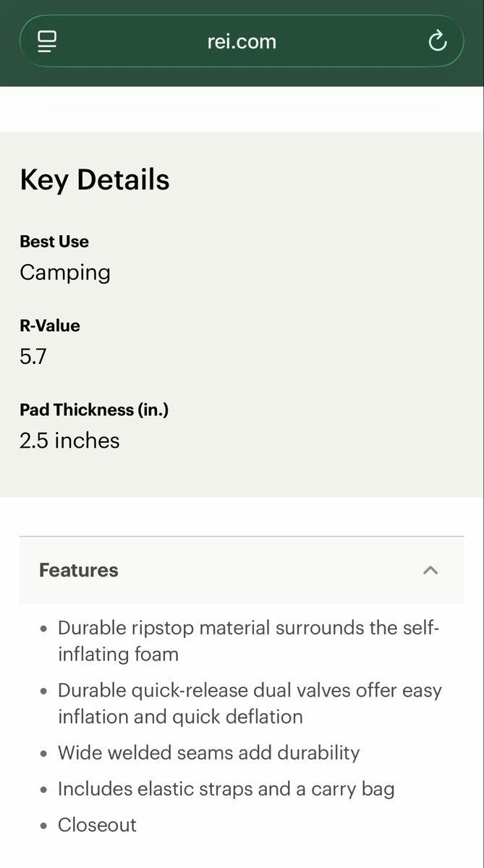The height and width of the screenshot is (868, 484).
Task: Click the bullet point beside Closeout
Action: pyautogui.click(x=45, y=825)
